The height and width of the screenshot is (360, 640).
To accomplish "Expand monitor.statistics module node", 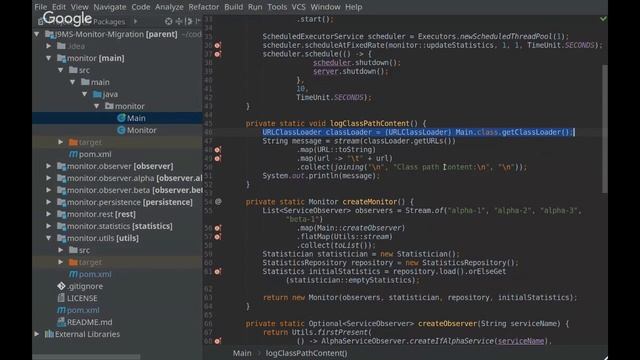I will click(49, 226).
